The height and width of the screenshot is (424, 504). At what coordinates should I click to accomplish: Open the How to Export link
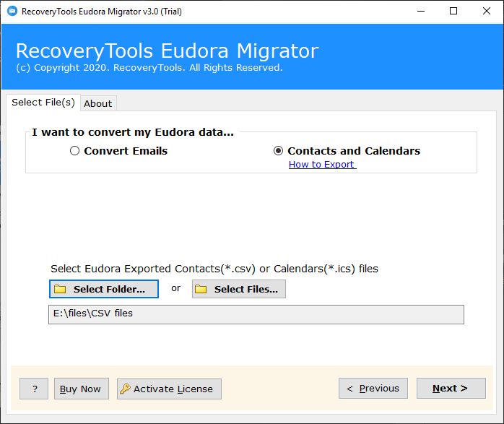tap(322, 164)
